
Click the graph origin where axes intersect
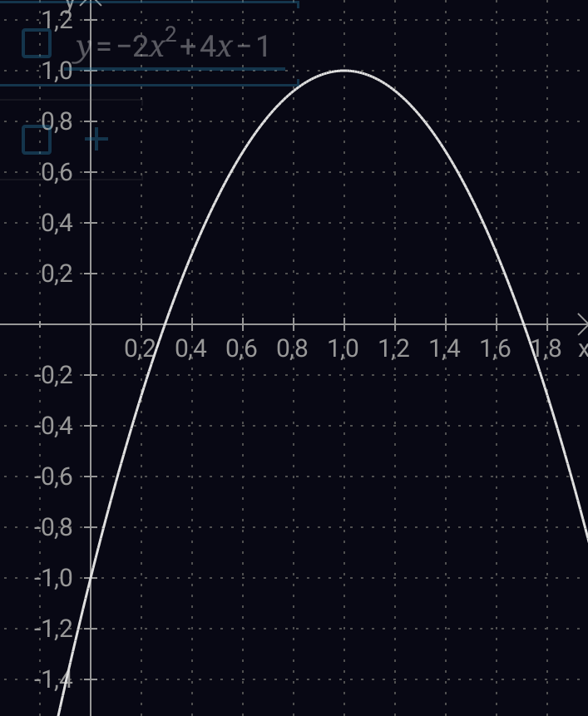(x=91, y=324)
